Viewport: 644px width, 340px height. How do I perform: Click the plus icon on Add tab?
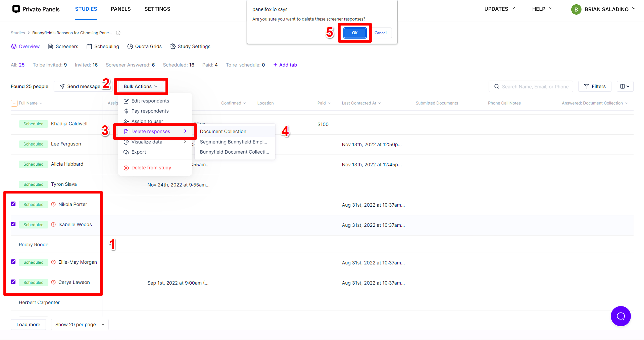[x=275, y=65]
